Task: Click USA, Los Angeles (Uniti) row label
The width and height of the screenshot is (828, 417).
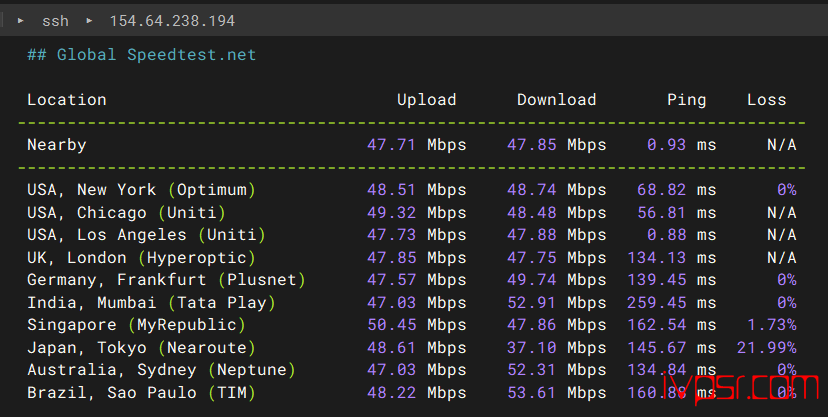Action: click(146, 235)
